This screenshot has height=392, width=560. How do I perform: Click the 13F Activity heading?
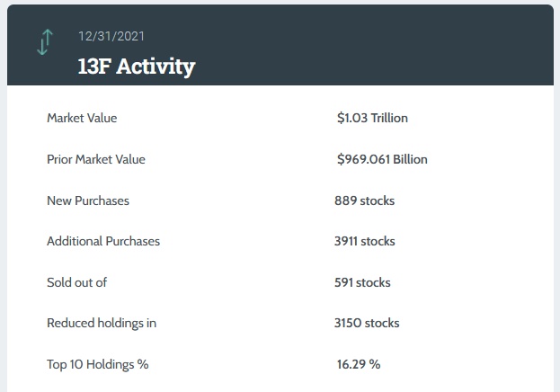pos(136,67)
